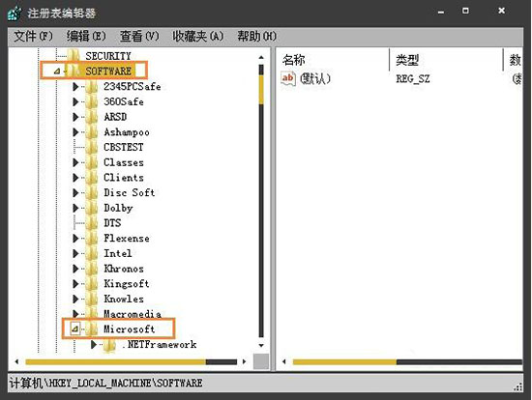
Task: Open the 收藏夹(A) menu
Action: [197, 36]
